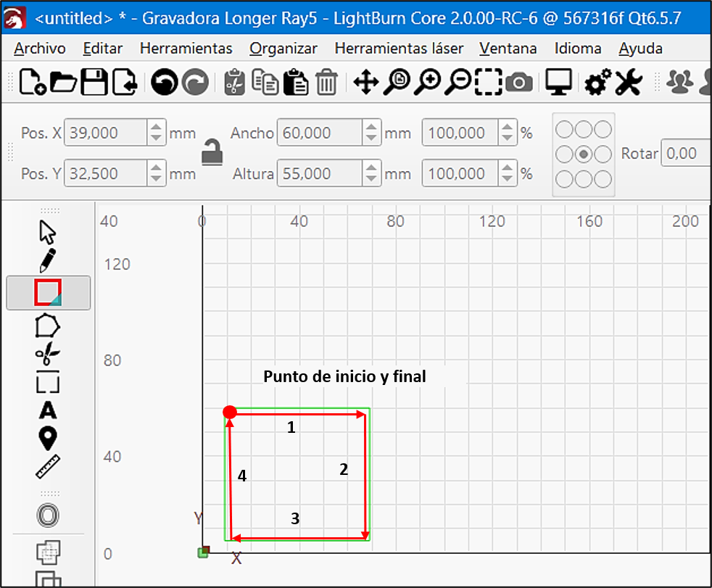Image resolution: width=712 pixels, height=588 pixels.
Task: Increase the Pos. X value with spinner
Action: coord(156,126)
